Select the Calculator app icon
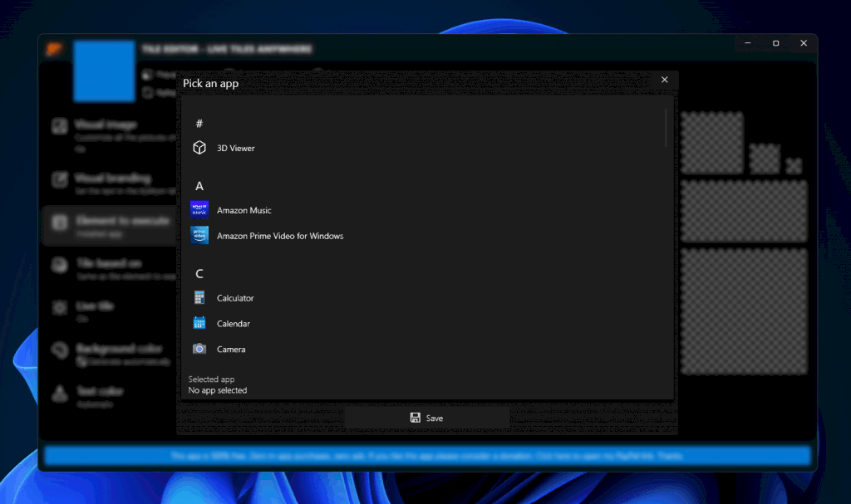The height and width of the screenshot is (504, 851). [x=199, y=297]
